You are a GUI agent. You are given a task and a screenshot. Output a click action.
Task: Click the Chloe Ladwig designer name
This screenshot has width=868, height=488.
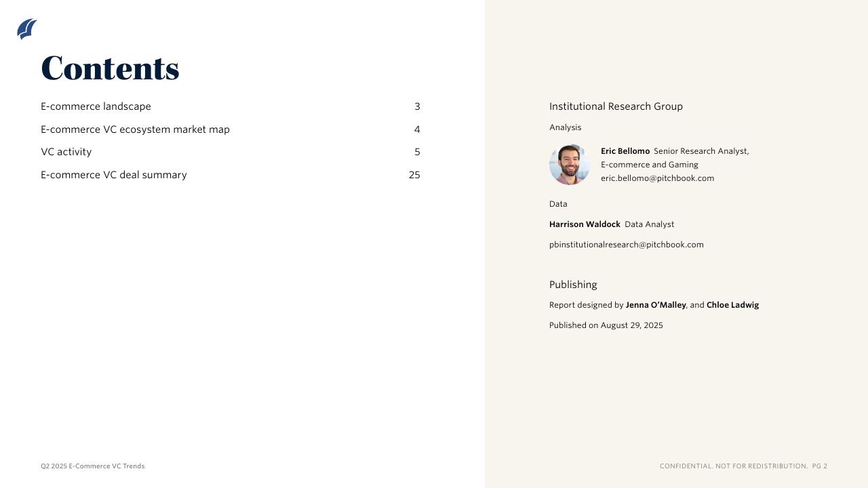point(732,305)
